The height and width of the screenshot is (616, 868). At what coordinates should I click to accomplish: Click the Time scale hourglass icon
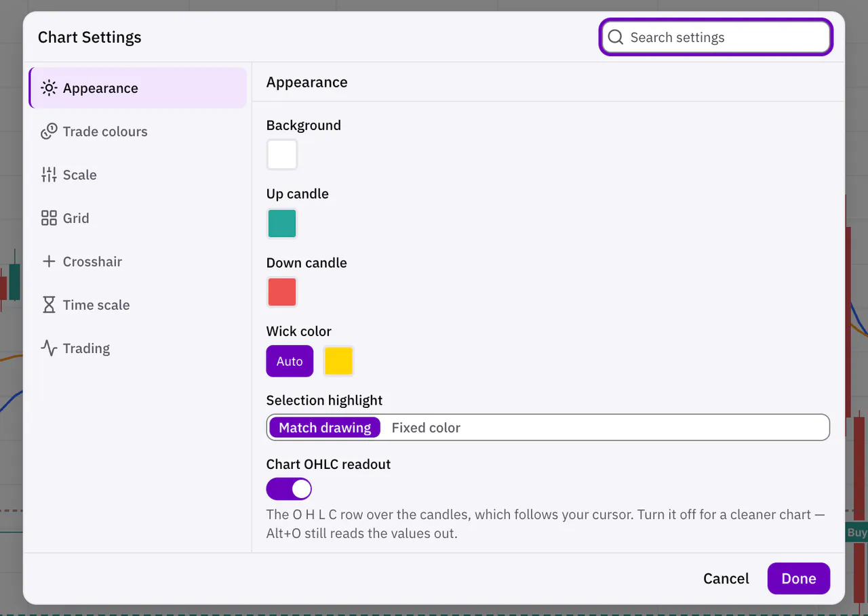coord(49,305)
